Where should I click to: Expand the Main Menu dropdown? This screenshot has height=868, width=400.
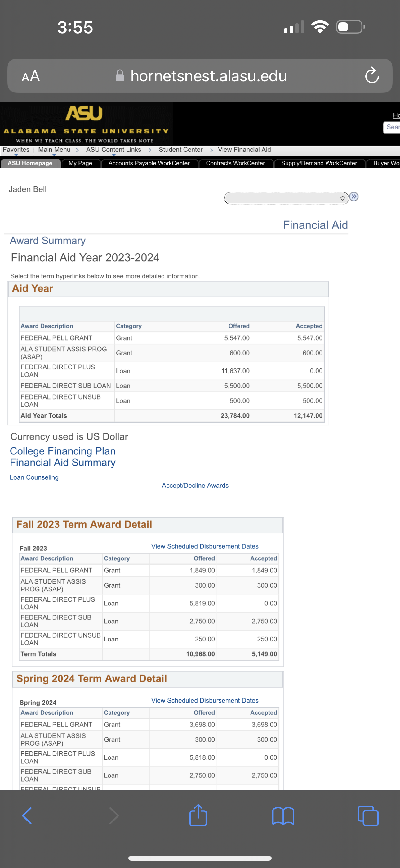[54, 150]
